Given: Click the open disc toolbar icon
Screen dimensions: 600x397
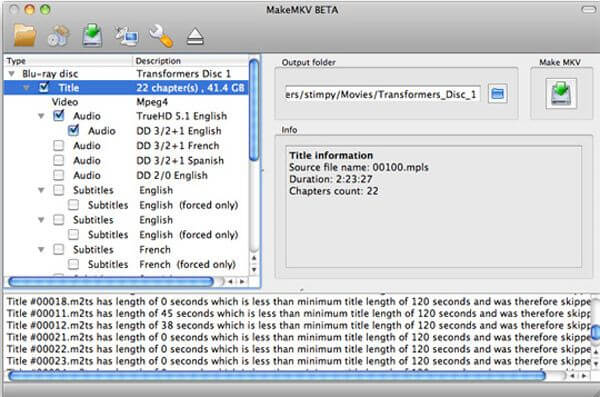Looking at the screenshot, I should pos(58,36).
